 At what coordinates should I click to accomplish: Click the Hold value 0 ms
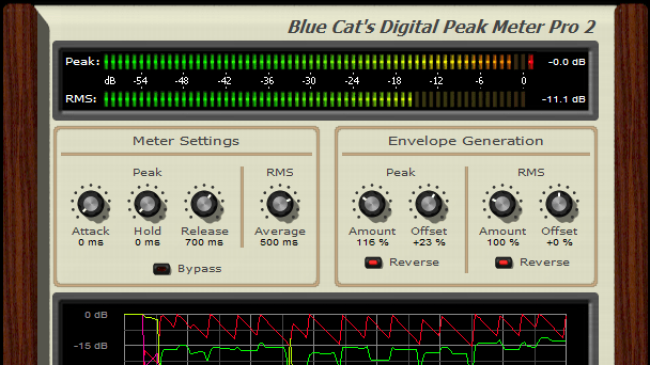pyautogui.click(x=147, y=242)
